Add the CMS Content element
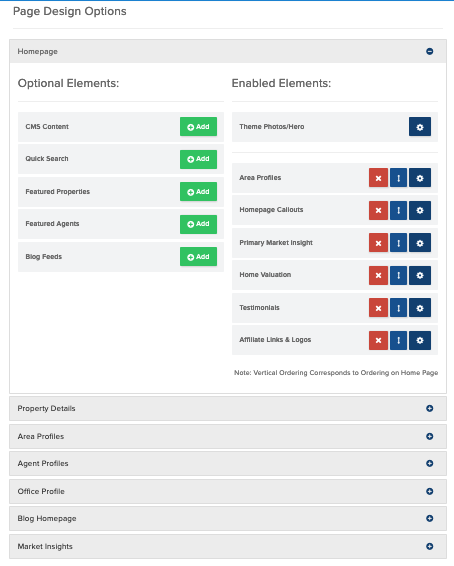 pyautogui.click(x=198, y=127)
